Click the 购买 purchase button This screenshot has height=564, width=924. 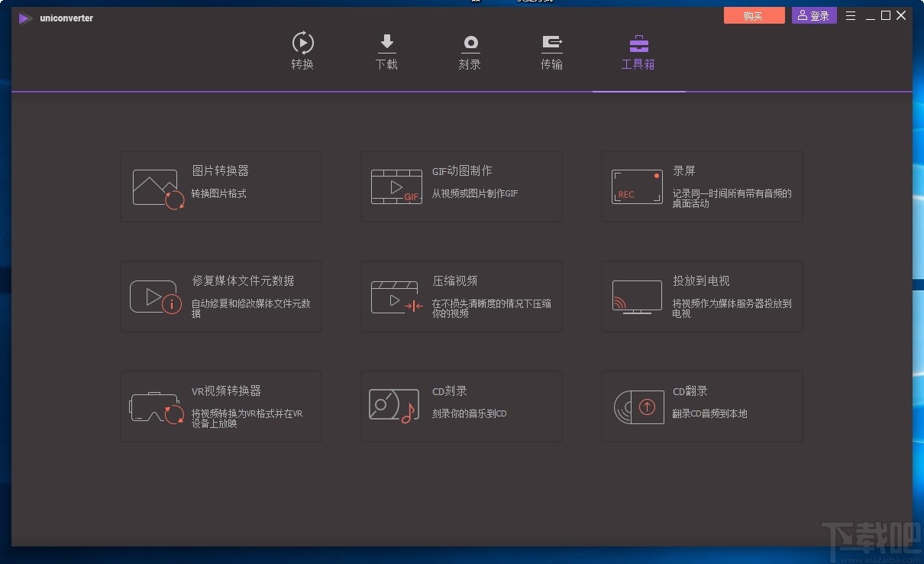tap(754, 15)
